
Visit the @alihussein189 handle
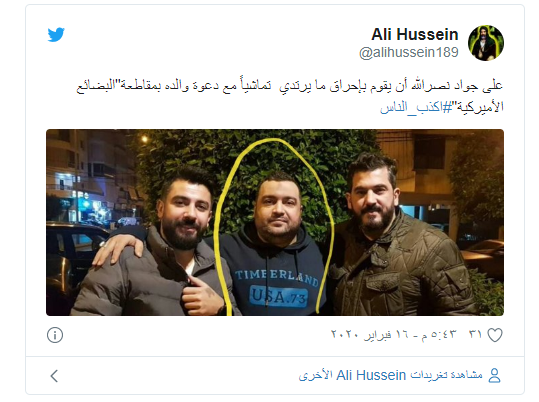pyautogui.click(x=409, y=53)
